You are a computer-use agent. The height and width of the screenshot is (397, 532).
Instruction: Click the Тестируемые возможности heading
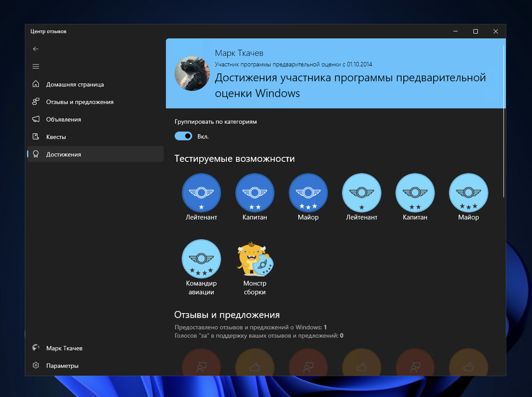[x=234, y=158]
